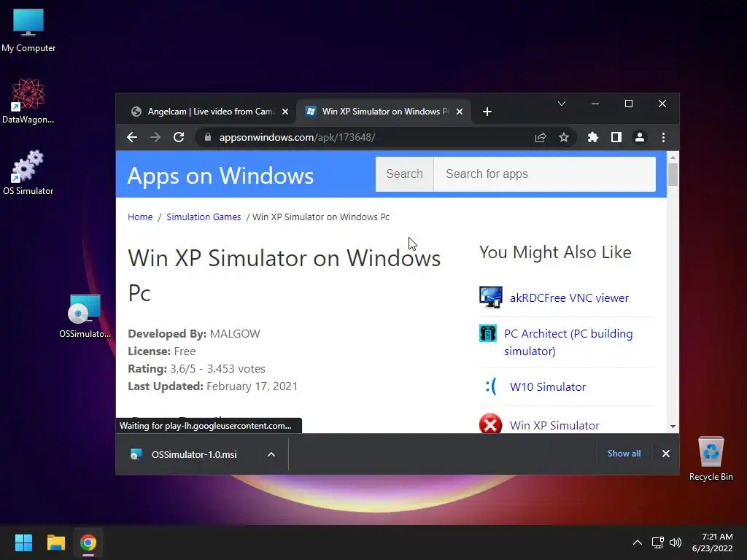The width and height of the screenshot is (747, 560).
Task: Open My Computer desktop icon
Action: 28,31
